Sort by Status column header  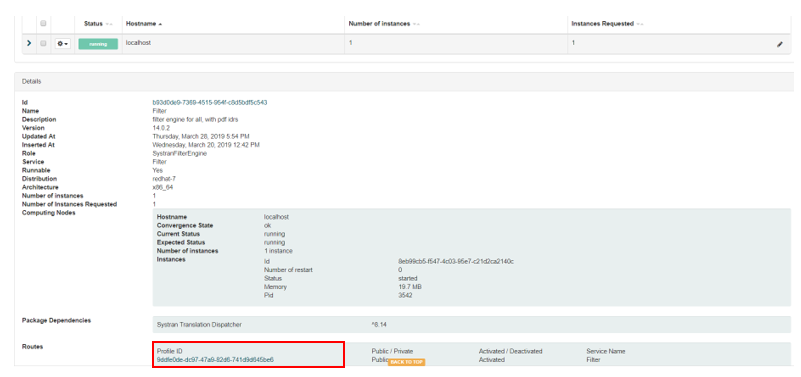pyautogui.click(x=97, y=23)
